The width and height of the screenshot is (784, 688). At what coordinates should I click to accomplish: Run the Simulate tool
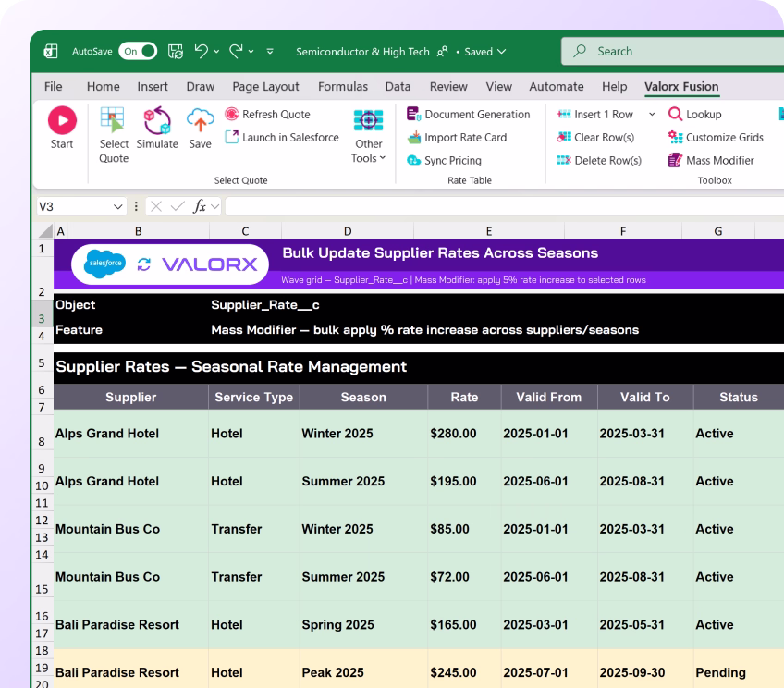pos(157,128)
